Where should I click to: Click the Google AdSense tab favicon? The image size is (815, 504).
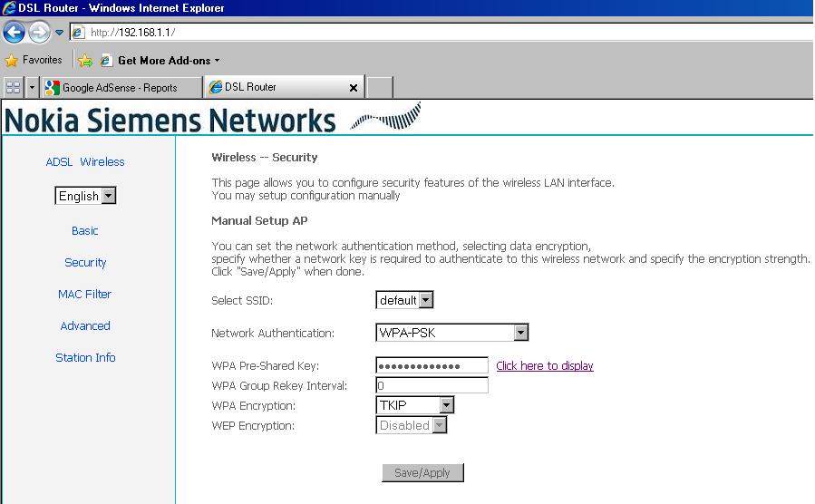pyautogui.click(x=52, y=87)
